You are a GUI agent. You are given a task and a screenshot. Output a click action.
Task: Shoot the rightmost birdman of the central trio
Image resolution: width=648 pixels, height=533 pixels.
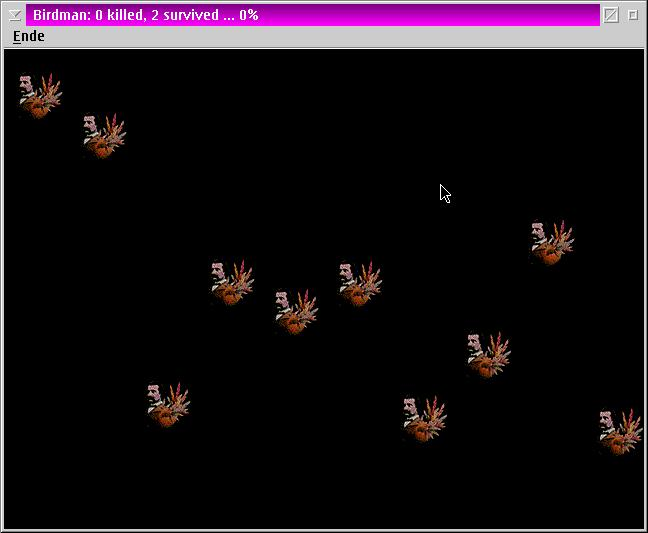[360, 283]
